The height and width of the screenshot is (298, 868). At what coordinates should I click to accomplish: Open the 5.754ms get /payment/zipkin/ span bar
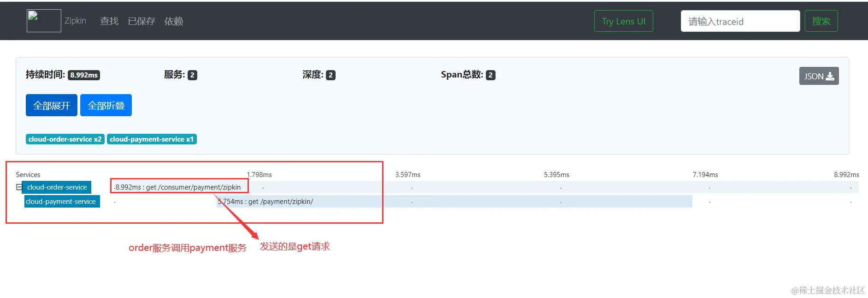point(455,202)
